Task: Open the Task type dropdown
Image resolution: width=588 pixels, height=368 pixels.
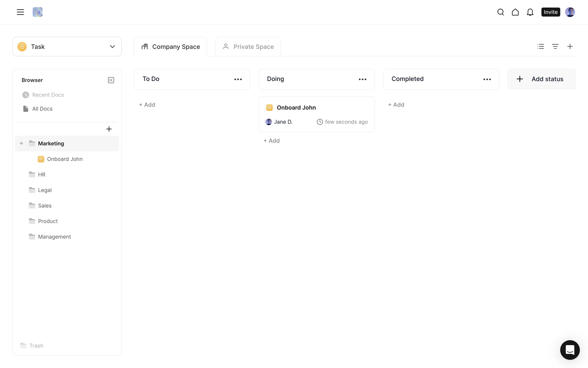Action: (x=67, y=47)
